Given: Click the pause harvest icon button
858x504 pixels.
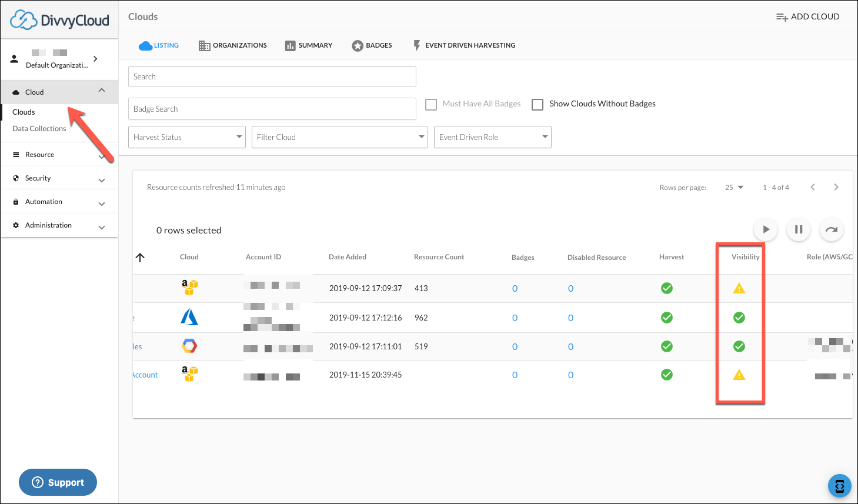Looking at the screenshot, I should pos(799,229).
